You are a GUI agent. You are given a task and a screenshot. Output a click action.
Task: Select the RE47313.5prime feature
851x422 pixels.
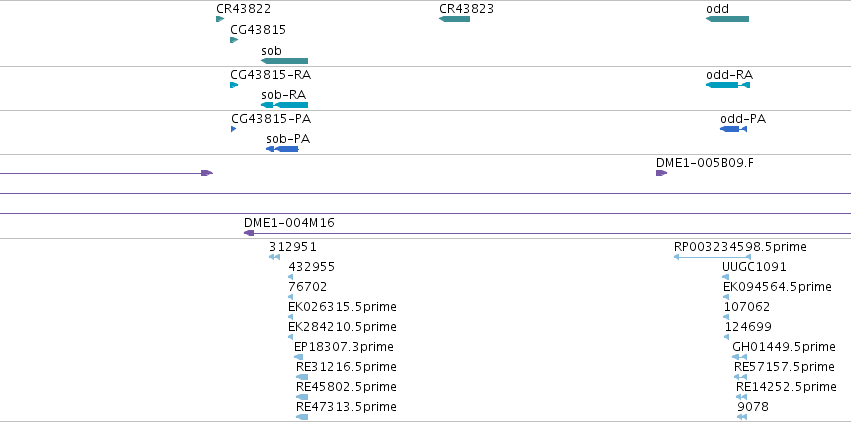(302, 417)
